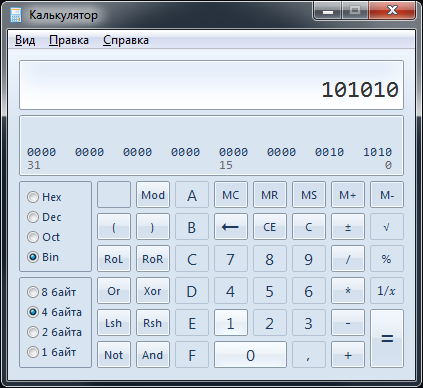Click the subtraction - button
Screen dimensions: 423x388
(x=348, y=323)
